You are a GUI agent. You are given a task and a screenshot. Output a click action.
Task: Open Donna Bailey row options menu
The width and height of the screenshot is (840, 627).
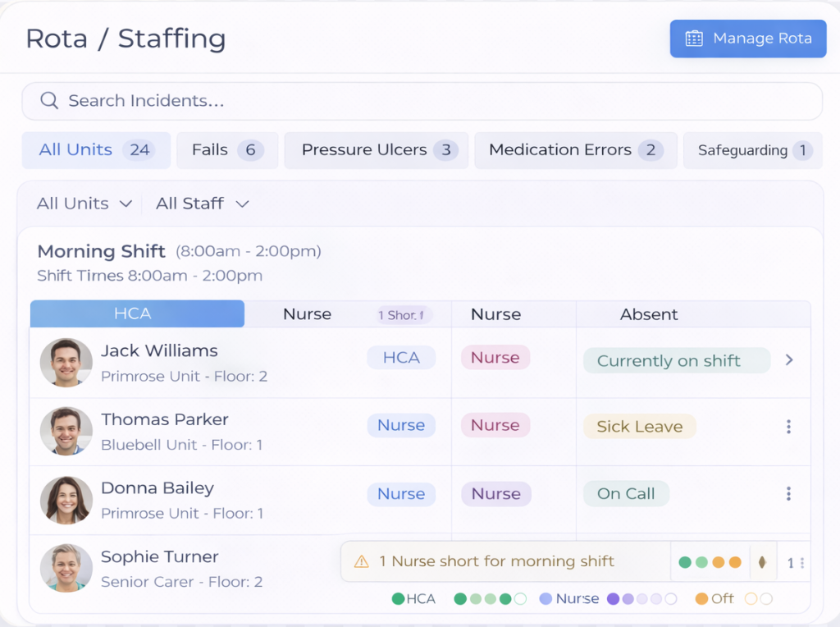coord(788,493)
